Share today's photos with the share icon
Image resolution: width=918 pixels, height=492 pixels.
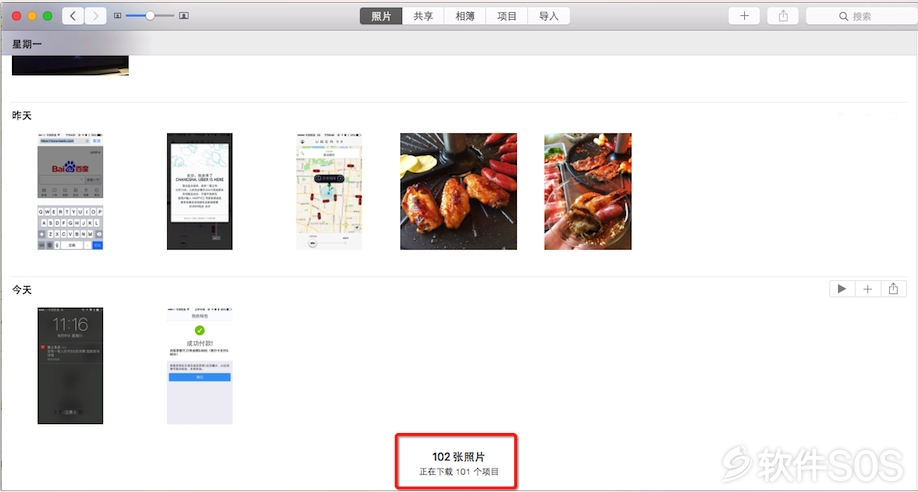[893, 289]
